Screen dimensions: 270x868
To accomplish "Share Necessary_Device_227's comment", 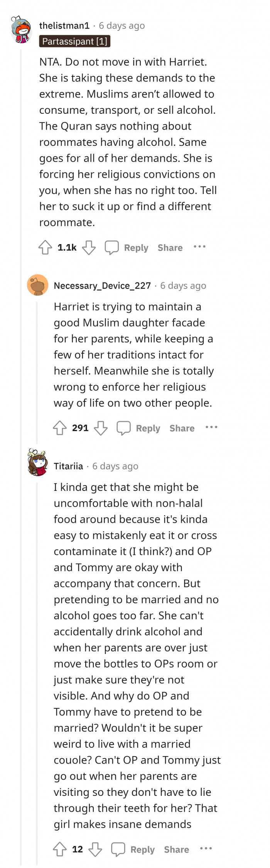I will [182, 428].
